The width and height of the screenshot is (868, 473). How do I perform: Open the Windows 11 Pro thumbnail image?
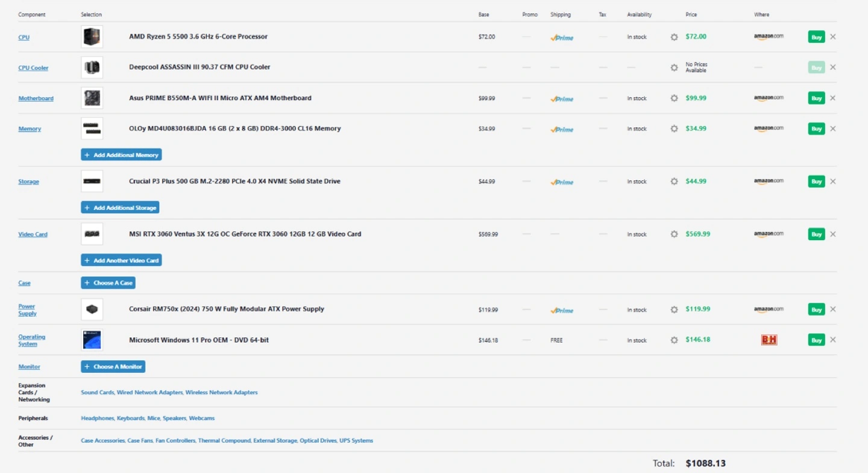[x=92, y=340]
